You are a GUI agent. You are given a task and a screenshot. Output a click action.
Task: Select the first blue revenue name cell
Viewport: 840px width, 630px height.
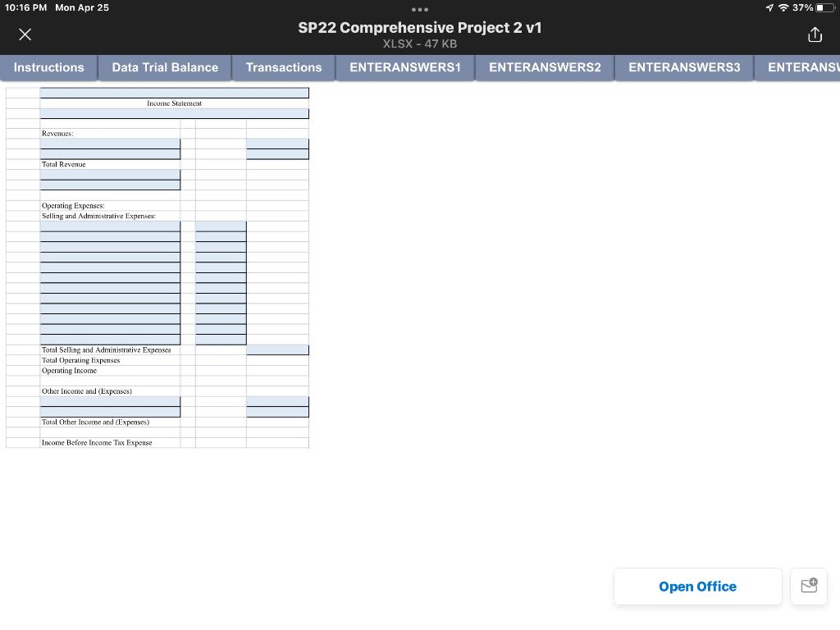tap(110, 144)
